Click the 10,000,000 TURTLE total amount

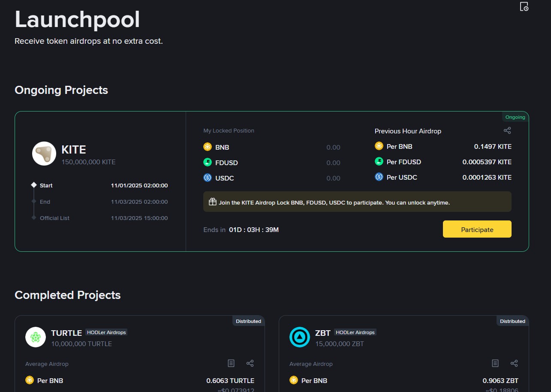(x=81, y=344)
